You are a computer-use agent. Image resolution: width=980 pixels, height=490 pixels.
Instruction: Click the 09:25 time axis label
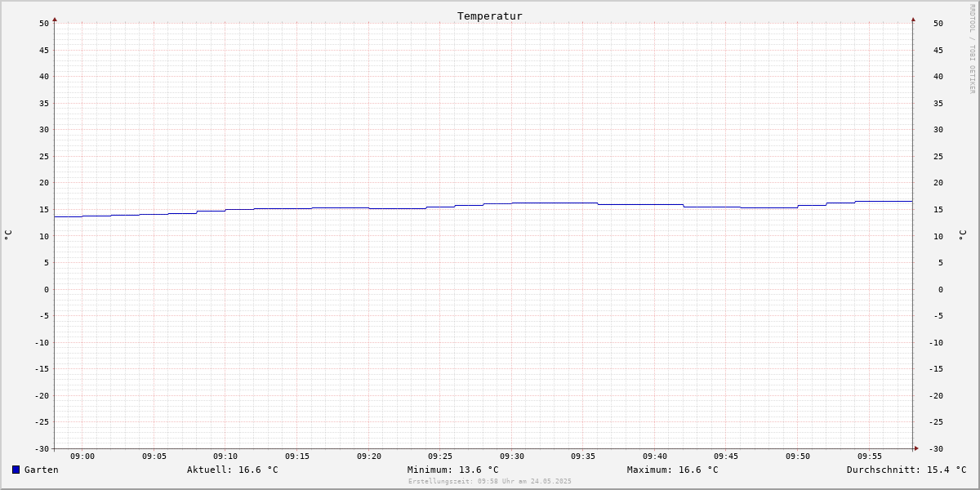440,457
